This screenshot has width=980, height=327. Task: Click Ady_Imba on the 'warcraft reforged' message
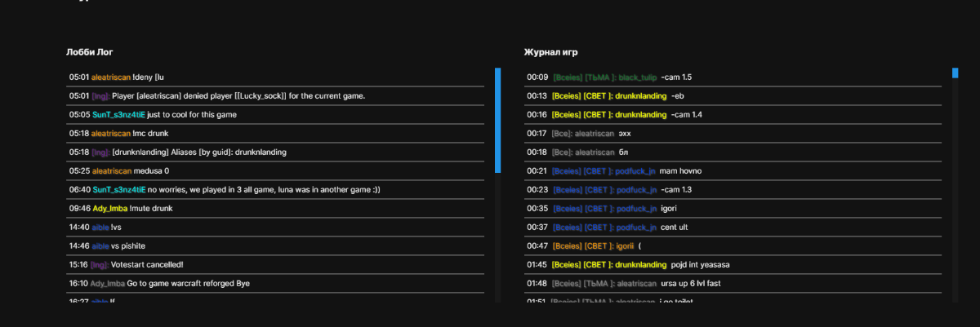pyautogui.click(x=108, y=284)
